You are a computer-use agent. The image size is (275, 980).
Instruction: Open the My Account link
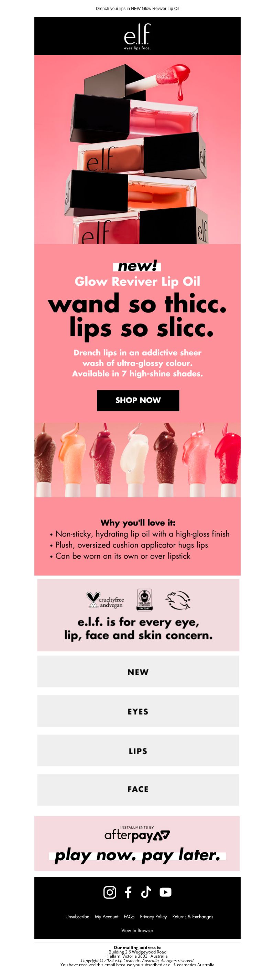(x=107, y=916)
